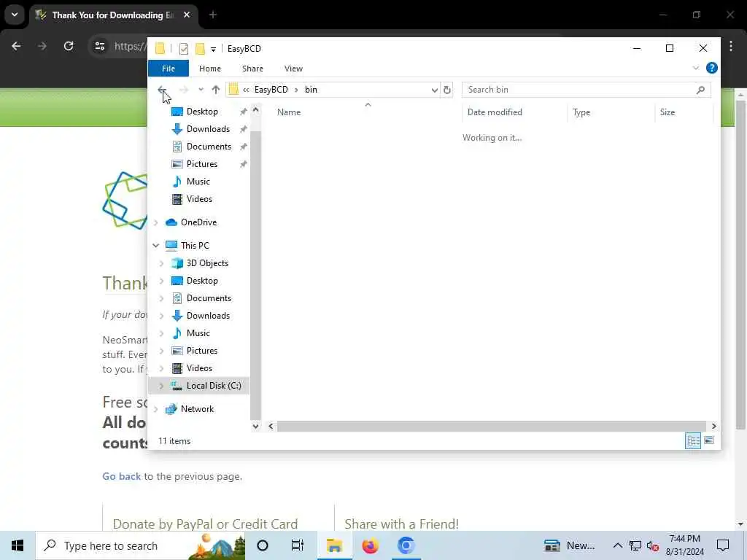This screenshot has width=747, height=560.
Task: Expand Documents node under This PC
Action: click(x=161, y=298)
